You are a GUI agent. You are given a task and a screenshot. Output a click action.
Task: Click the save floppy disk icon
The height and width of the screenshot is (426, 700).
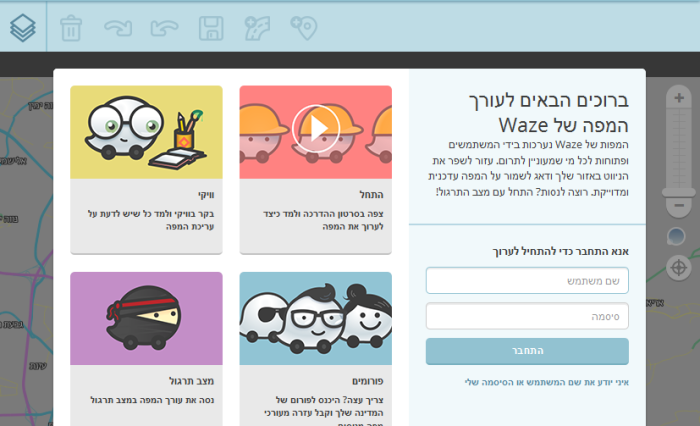coord(211,29)
